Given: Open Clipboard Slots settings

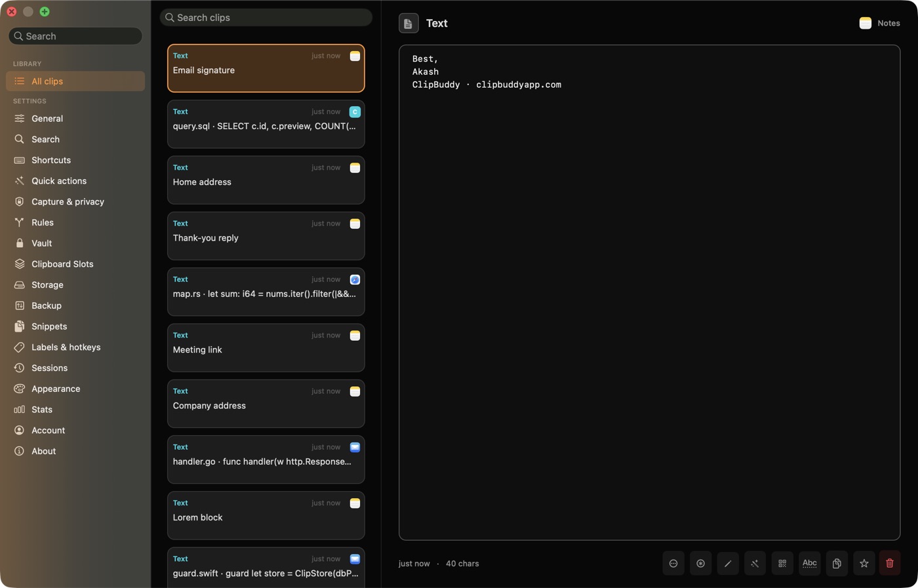Looking at the screenshot, I should click(75, 264).
